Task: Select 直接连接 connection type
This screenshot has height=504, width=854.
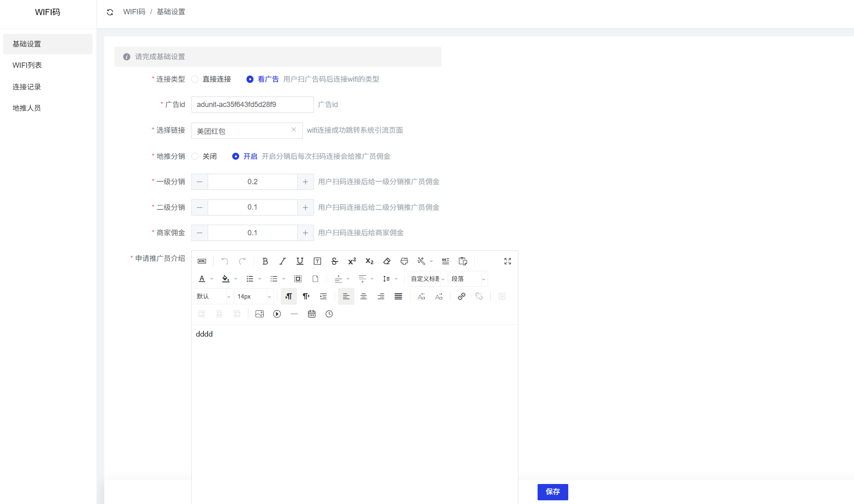Action: (195, 79)
